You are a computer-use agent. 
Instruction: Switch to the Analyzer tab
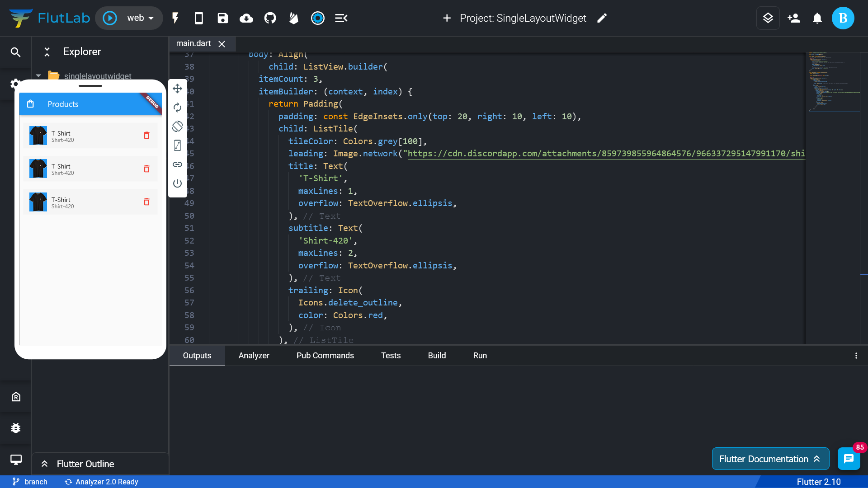coord(254,356)
